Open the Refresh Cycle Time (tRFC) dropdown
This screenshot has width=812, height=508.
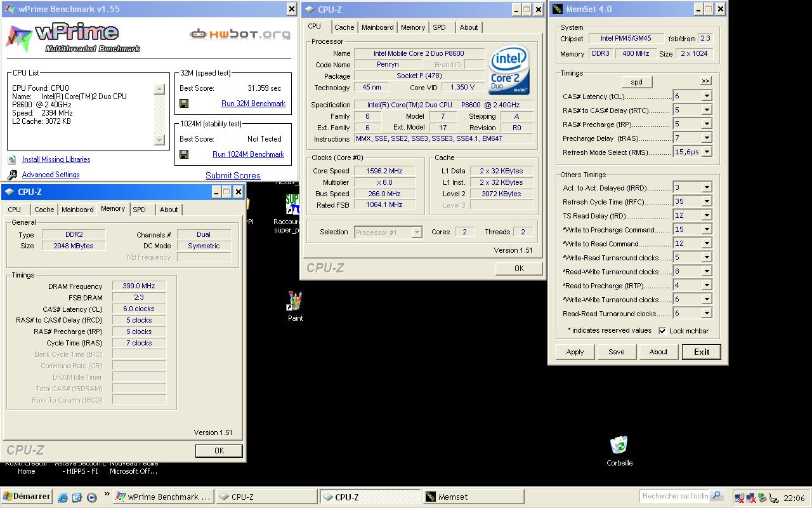tap(706, 201)
